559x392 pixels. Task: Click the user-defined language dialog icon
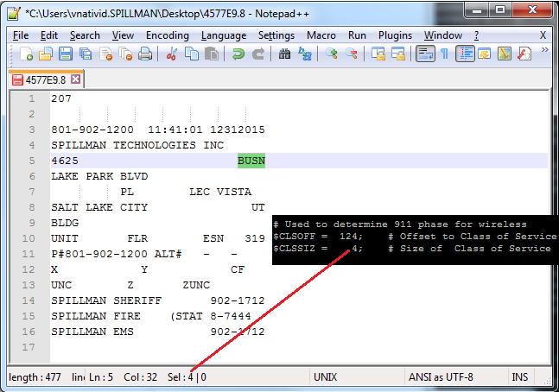[x=485, y=54]
